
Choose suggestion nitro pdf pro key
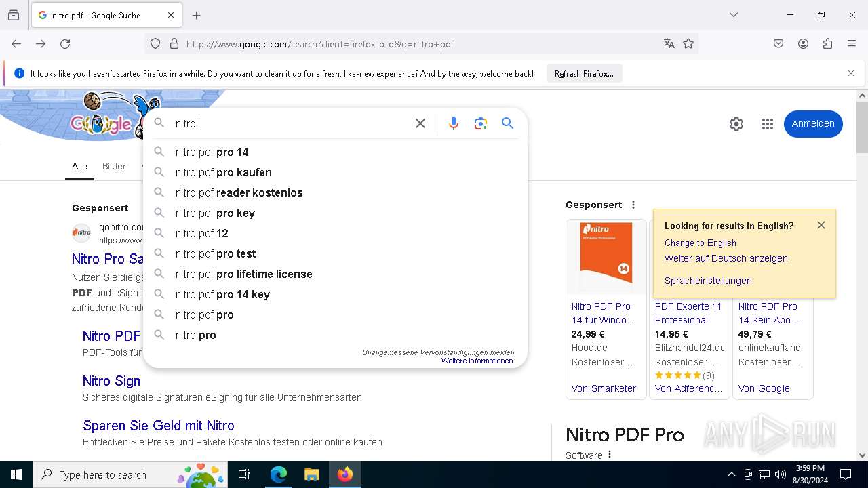(335, 213)
